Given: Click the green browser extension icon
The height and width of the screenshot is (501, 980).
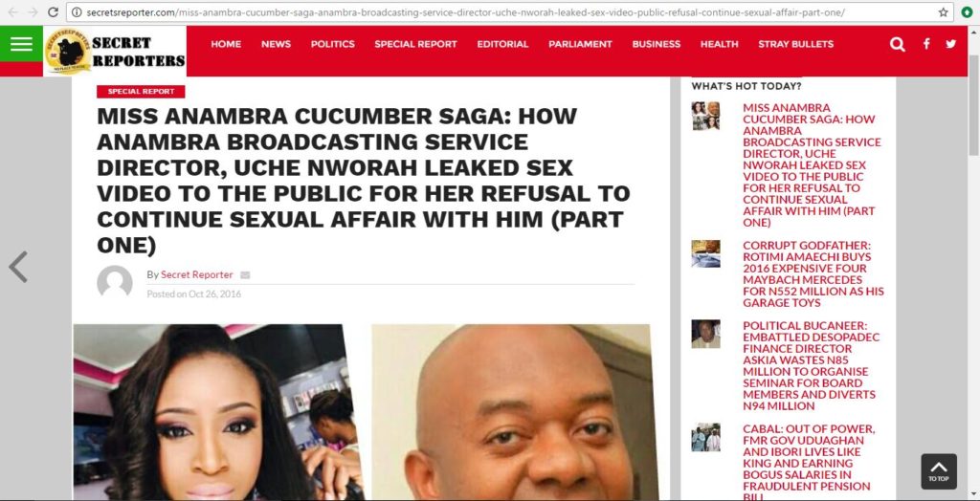Looking at the screenshot, I should click(967, 11).
